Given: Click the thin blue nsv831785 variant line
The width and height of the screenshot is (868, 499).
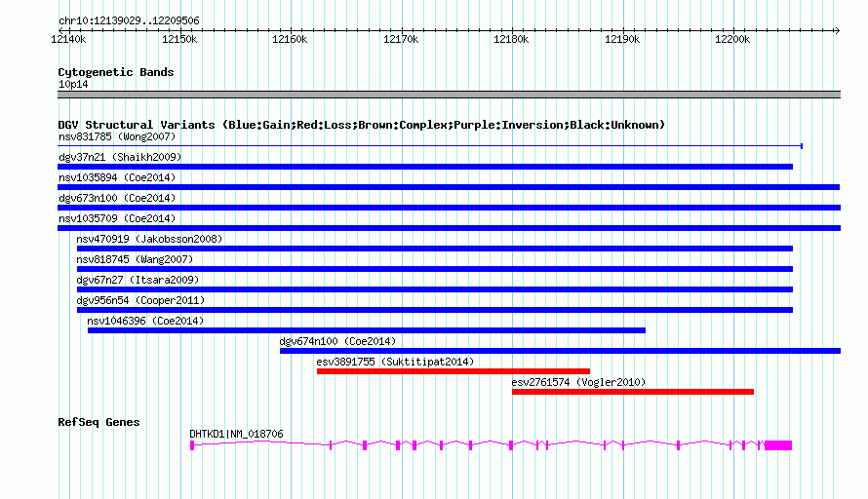Looking at the screenshot, I should [x=430, y=146].
